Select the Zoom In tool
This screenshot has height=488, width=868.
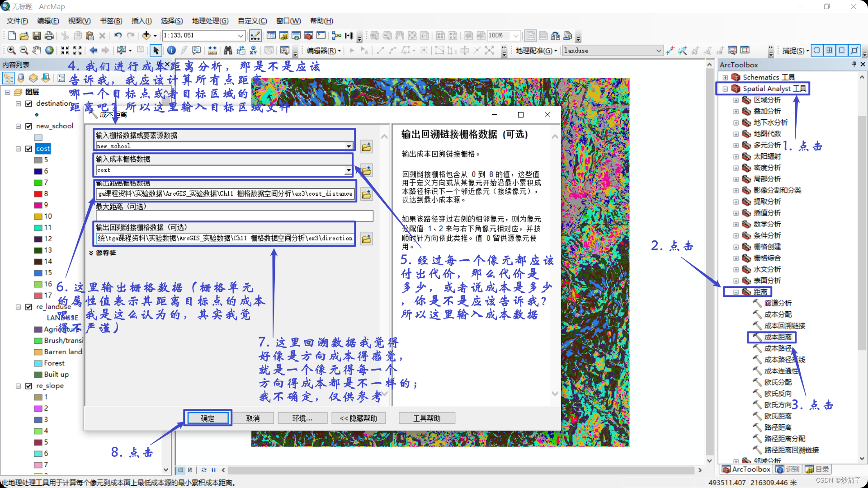click(x=11, y=50)
